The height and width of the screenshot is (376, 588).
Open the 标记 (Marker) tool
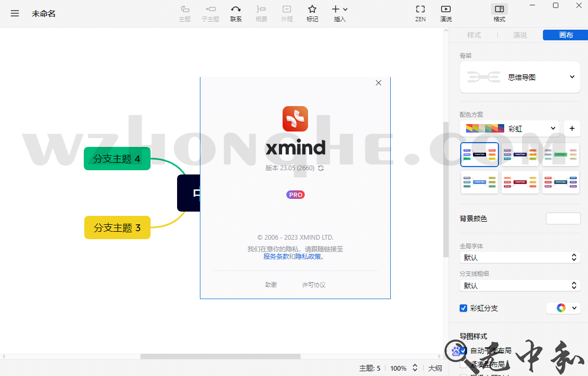[x=312, y=13]
